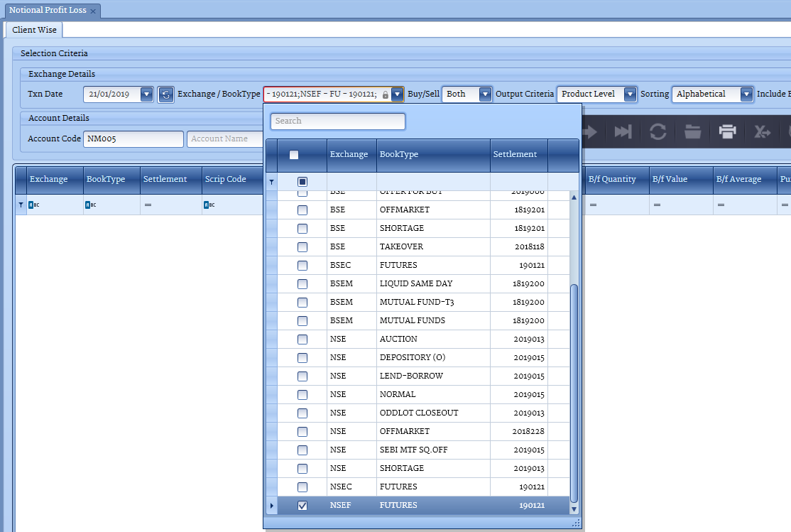The height and width of the screenshot is (532, 791).
Task: Click the skip-to-last-record toolbar icon
Action: click(623, 131)
